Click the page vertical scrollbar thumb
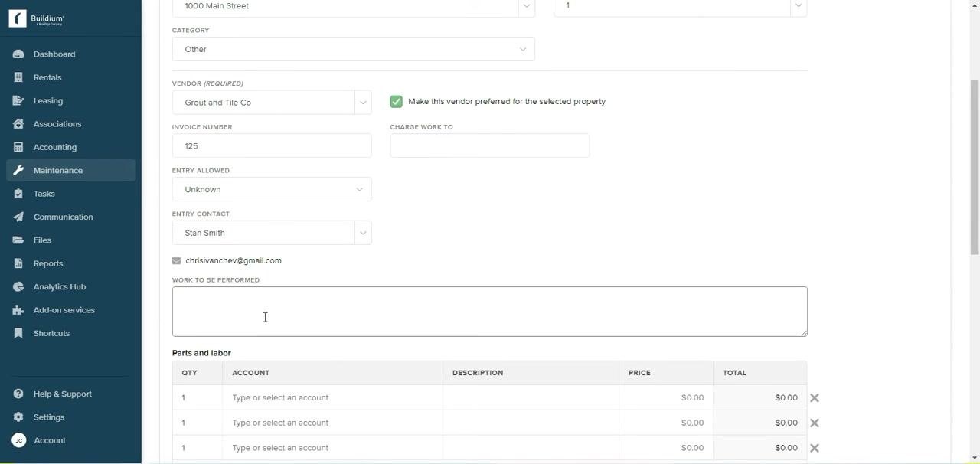 [x=975, y=167]
